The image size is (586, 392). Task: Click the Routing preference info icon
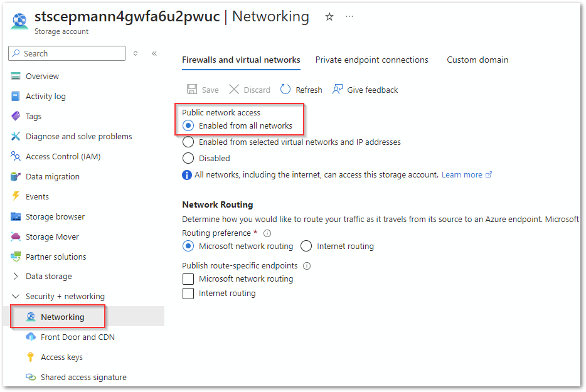click(x=267, y=233)
